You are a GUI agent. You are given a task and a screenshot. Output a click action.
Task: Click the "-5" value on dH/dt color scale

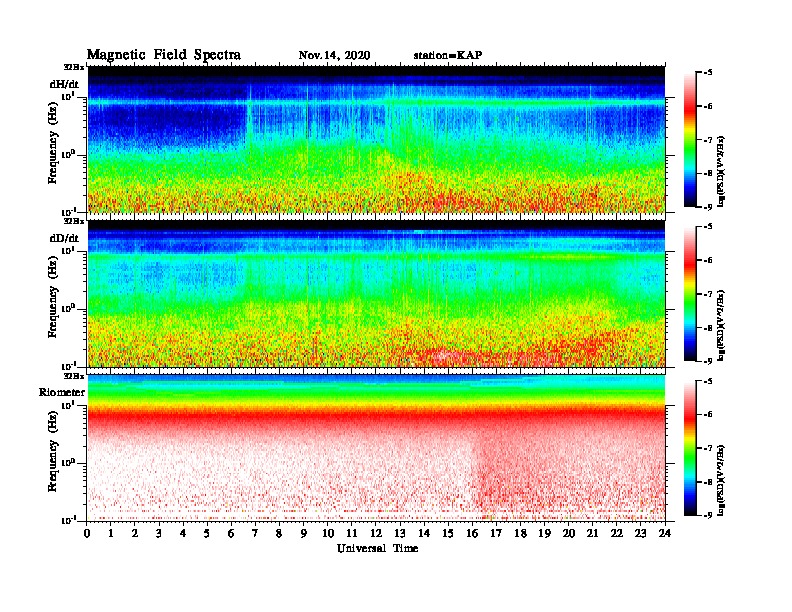point(708,73)
